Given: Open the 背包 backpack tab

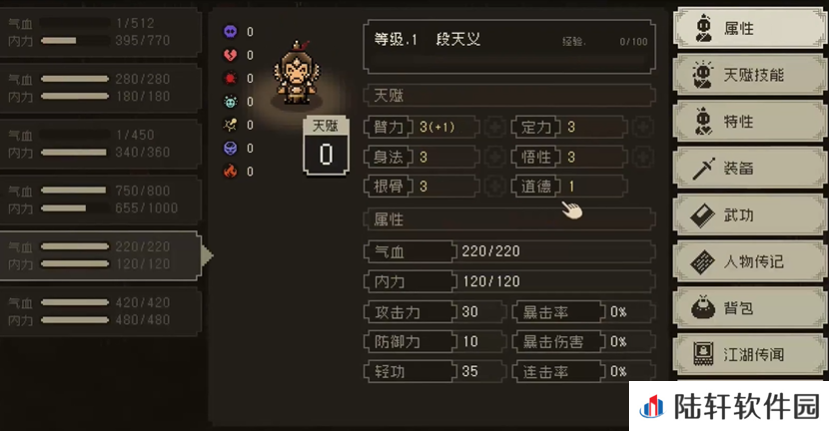Looking at the screenshot, I should 750,308.
